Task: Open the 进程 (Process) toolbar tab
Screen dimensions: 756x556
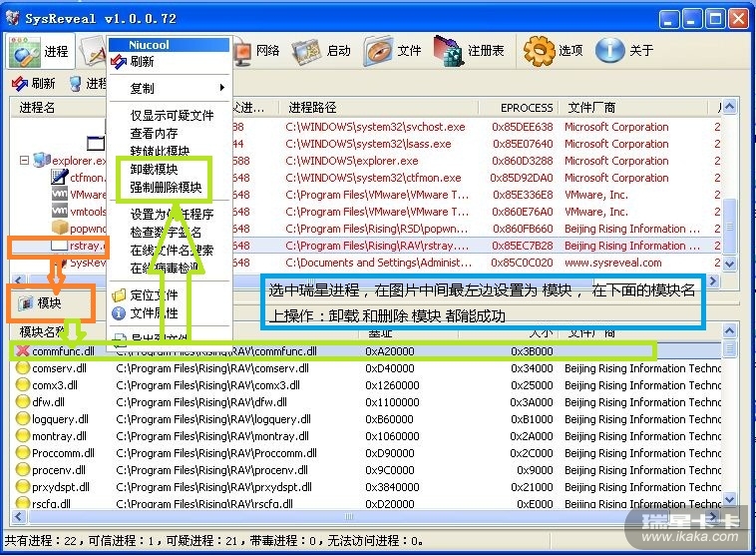Action: point(42,51)
